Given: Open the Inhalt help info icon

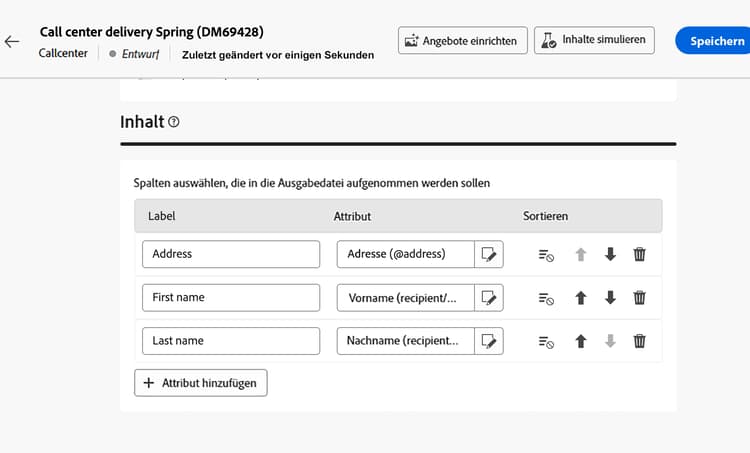Looking at the screenshot, I should 174,122.
